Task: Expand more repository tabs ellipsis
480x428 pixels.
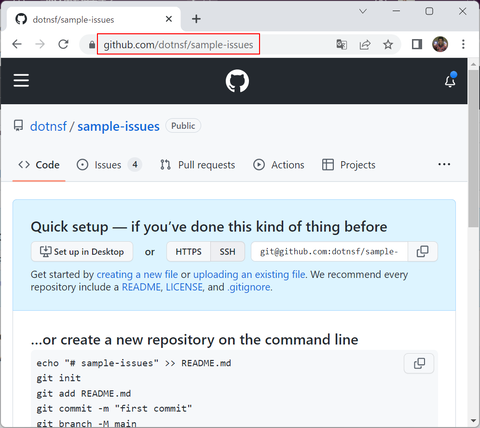Action: (444, 164)
